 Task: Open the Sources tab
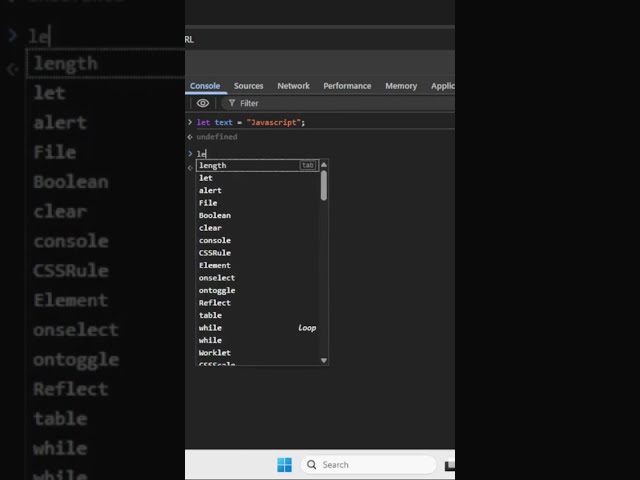click(x=248, y=86)
